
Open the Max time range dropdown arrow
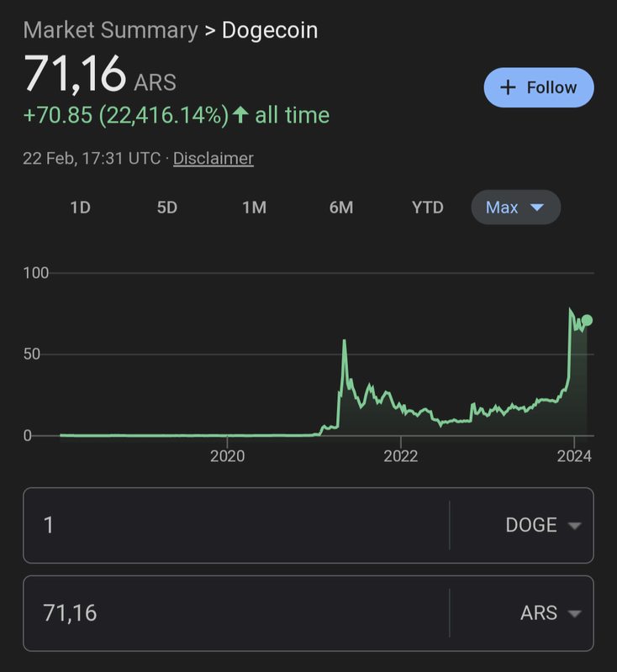pyautogui.click(x=537, y=207)
